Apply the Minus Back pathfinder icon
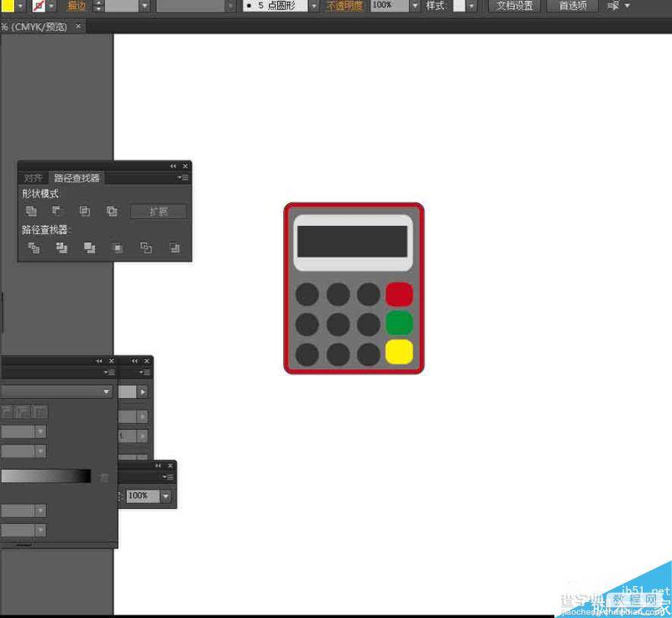 175,248
